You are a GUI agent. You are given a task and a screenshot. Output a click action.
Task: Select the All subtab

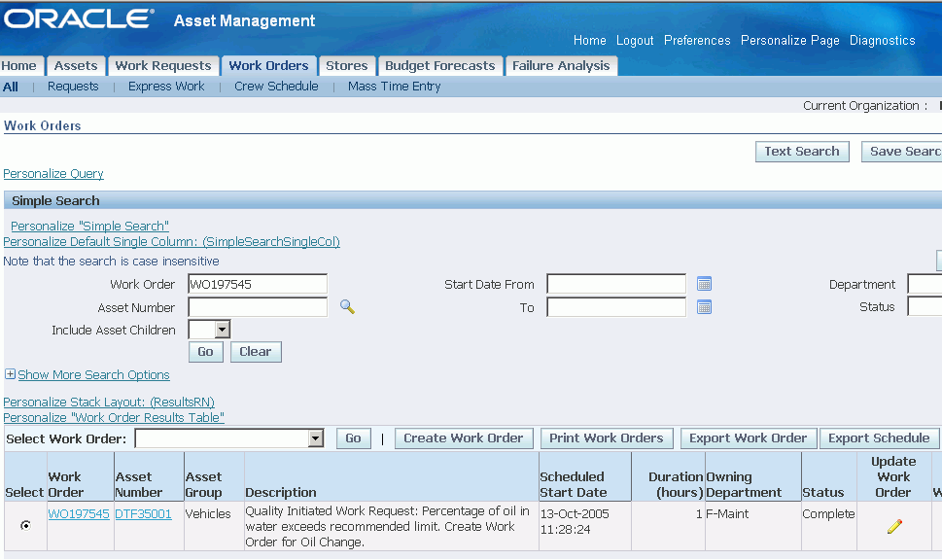click(11, 87)
